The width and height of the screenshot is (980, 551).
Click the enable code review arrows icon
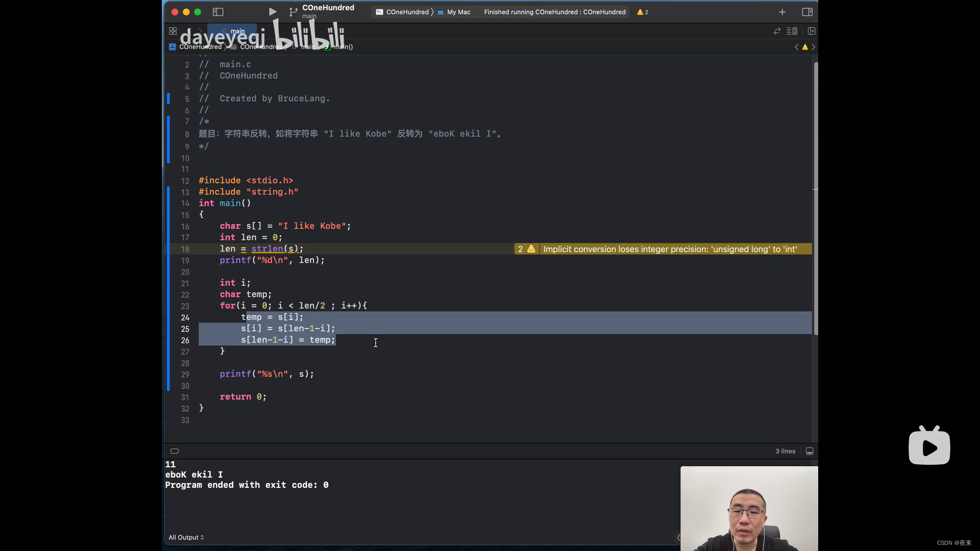tap(777, 31)
